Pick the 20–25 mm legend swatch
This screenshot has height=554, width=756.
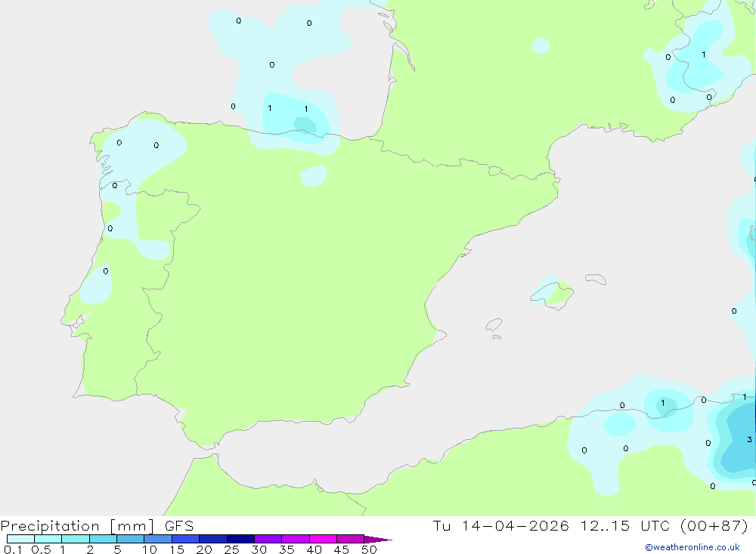click(213, 539)
